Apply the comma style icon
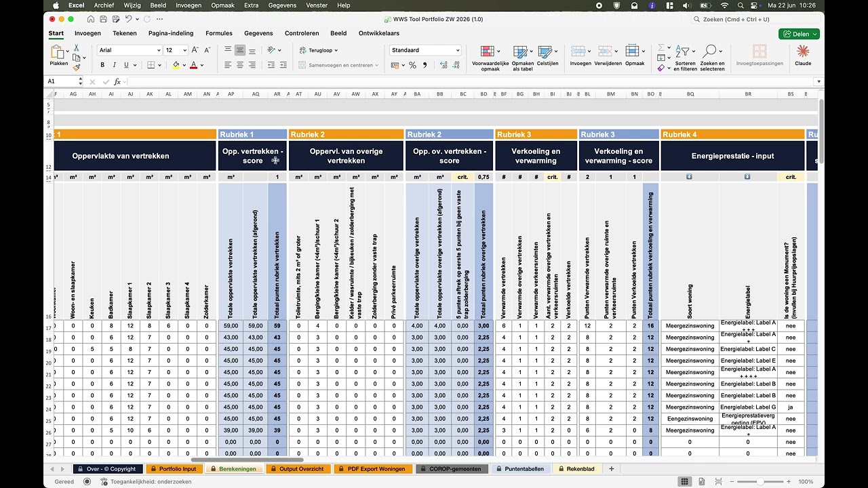Screen dimensions: 868x488 coord(425,65)
